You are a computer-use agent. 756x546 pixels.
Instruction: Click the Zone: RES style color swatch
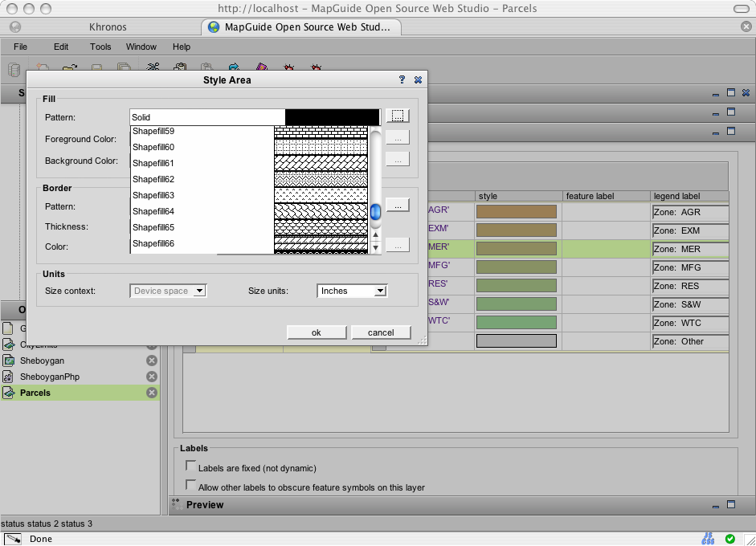[x=517, y=285]
